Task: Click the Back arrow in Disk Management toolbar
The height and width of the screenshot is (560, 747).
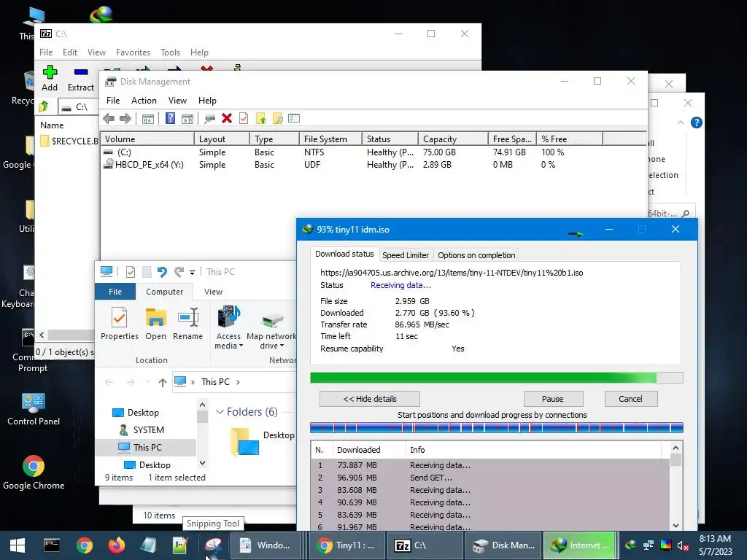Action: (109, 119)
